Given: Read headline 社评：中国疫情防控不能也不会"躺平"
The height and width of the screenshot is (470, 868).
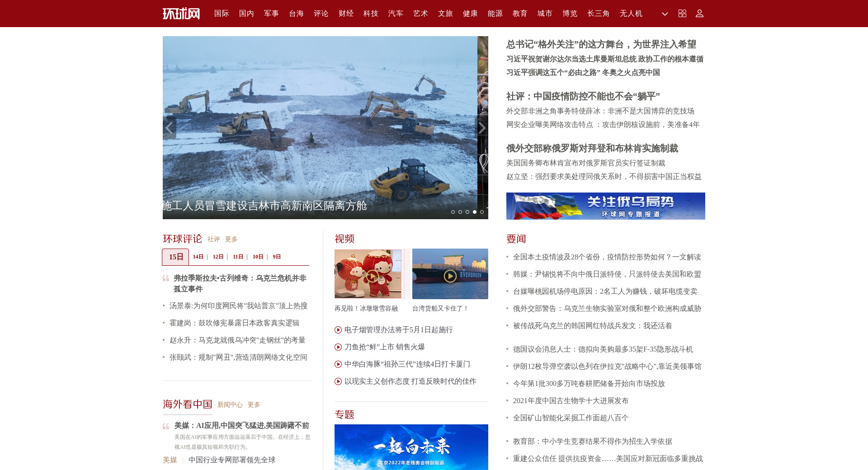Looking at the screenshot, I should pos(583,96).
